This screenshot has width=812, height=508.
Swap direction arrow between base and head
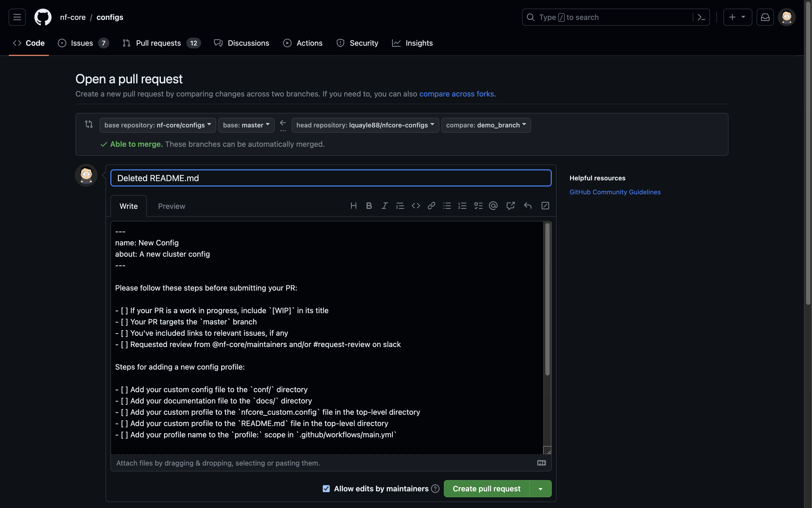click(x=283, y=123)
